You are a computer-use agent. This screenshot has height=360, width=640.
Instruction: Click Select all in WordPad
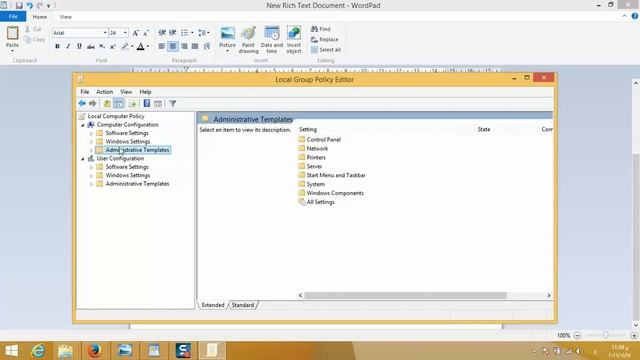click(x=326, y=50)
